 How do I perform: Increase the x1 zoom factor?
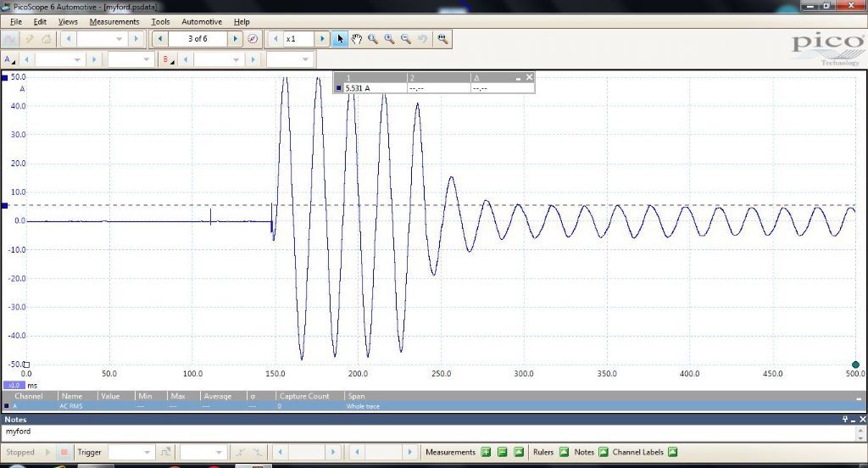322,39
